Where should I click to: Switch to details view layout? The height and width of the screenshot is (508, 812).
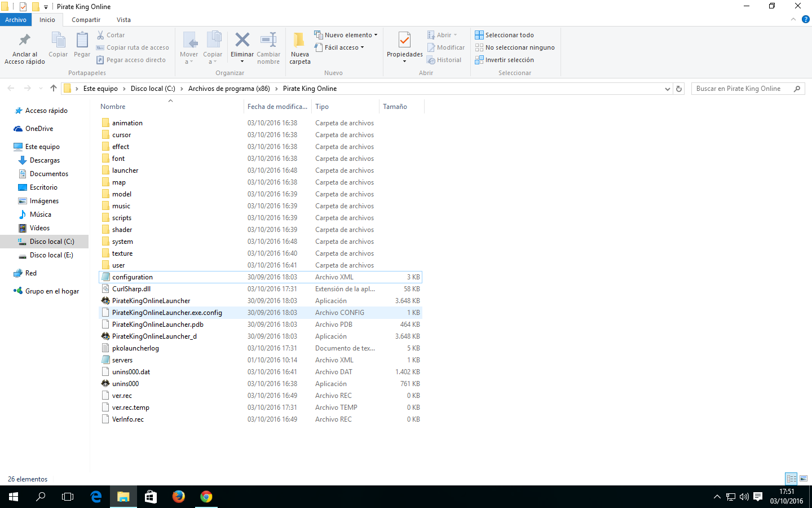(792, 479)
